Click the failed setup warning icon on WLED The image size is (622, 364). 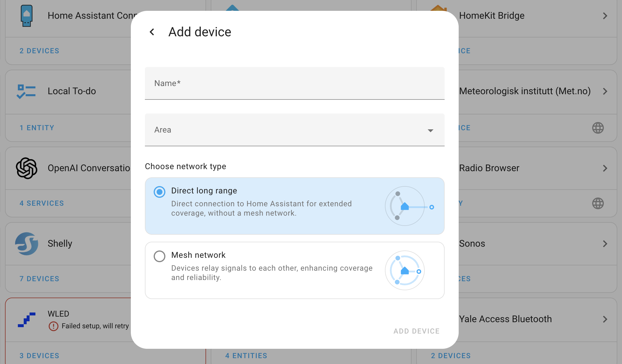point(53,326)
